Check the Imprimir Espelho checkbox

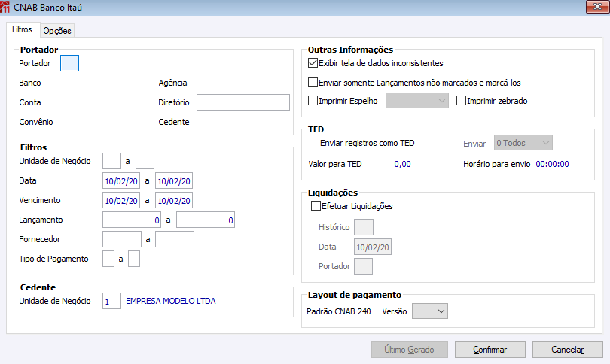313,101
